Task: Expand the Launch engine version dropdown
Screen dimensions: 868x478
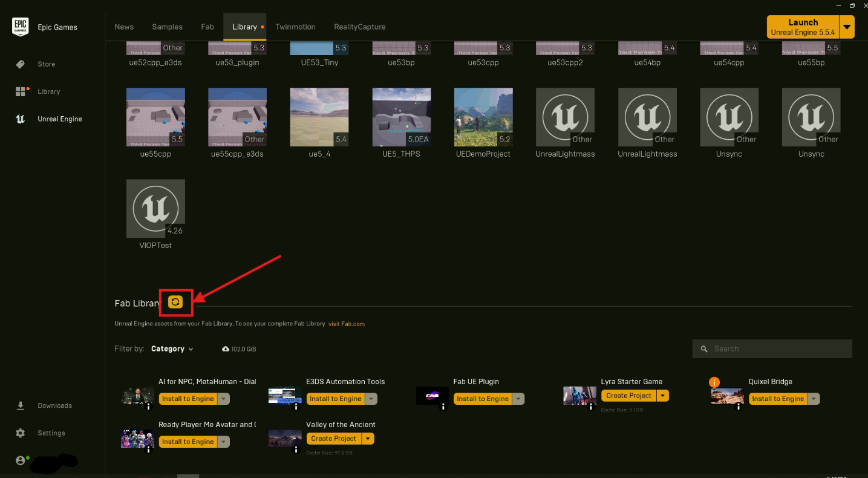Action: (847, 27)
